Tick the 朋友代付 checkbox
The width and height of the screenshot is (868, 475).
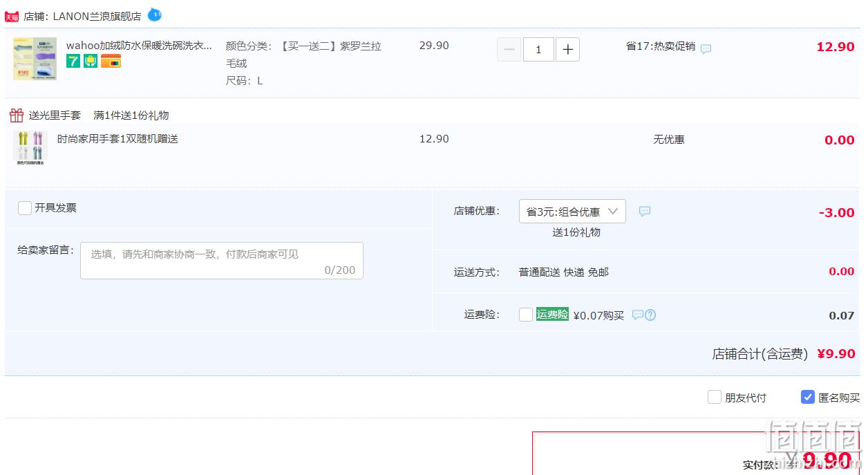coord(715,397)
